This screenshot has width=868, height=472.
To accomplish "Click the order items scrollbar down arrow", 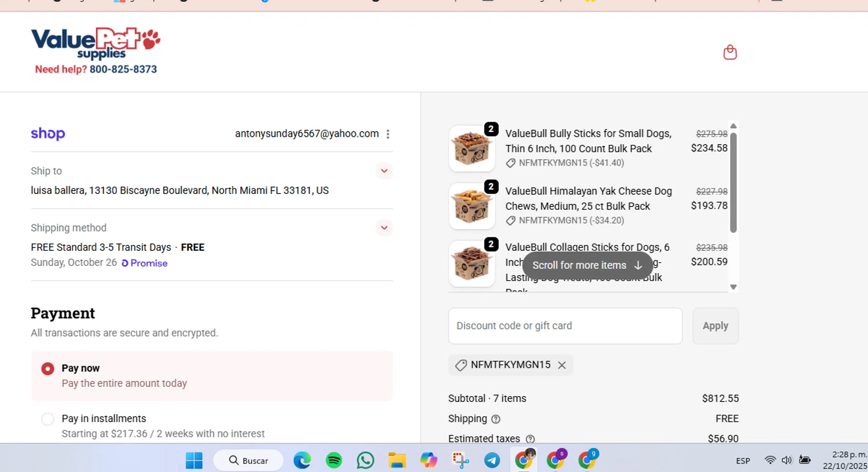I will tap(733, 287).
